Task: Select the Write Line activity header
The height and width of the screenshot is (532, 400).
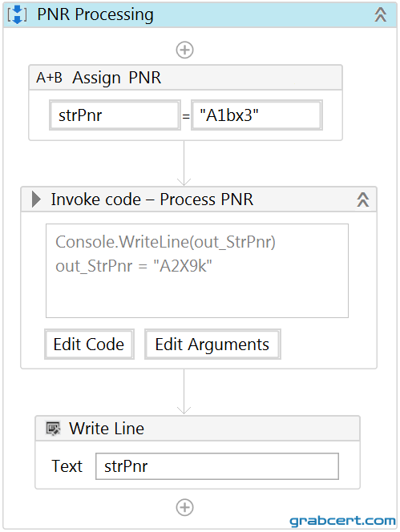Action: [x=197, y=429]
